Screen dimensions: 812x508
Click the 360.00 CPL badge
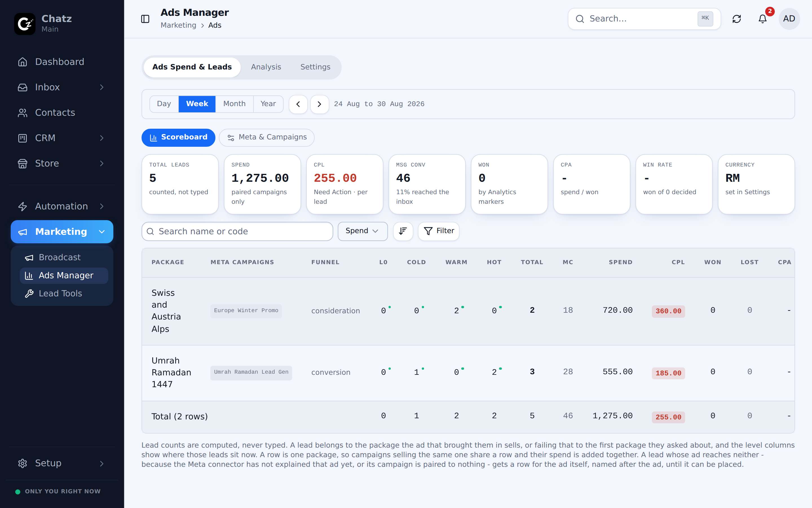click(x=668, y=311)
